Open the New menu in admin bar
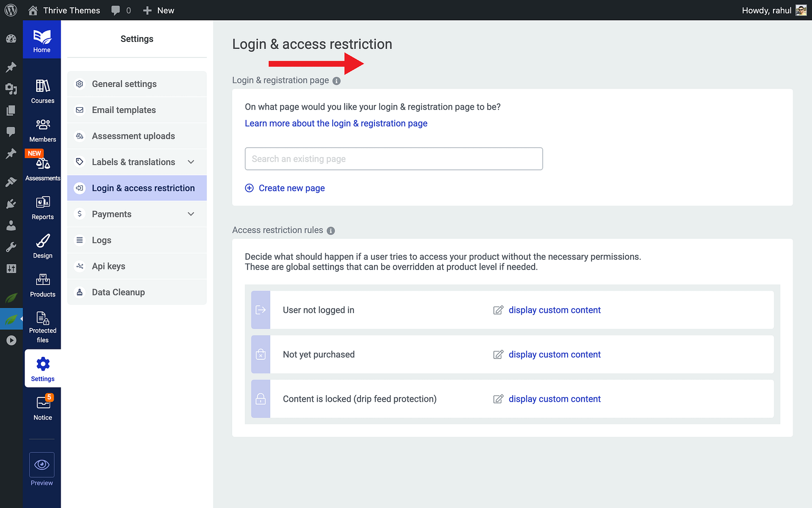This screenshot has width=812, height=508. click(x=158, y=10)
